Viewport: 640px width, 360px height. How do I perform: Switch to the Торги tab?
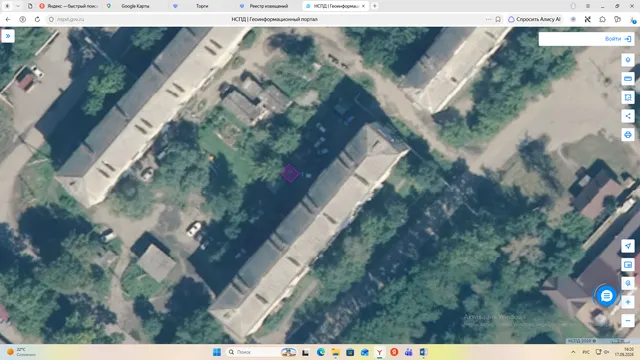coord(202,6)
